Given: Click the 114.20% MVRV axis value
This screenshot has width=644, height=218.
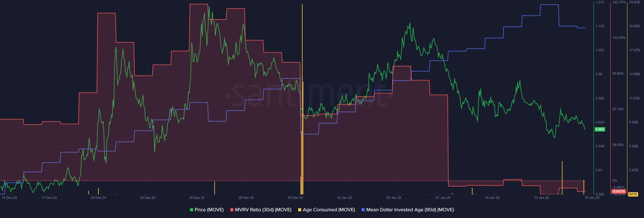Looking at the screenshot, I should (619, 38).
